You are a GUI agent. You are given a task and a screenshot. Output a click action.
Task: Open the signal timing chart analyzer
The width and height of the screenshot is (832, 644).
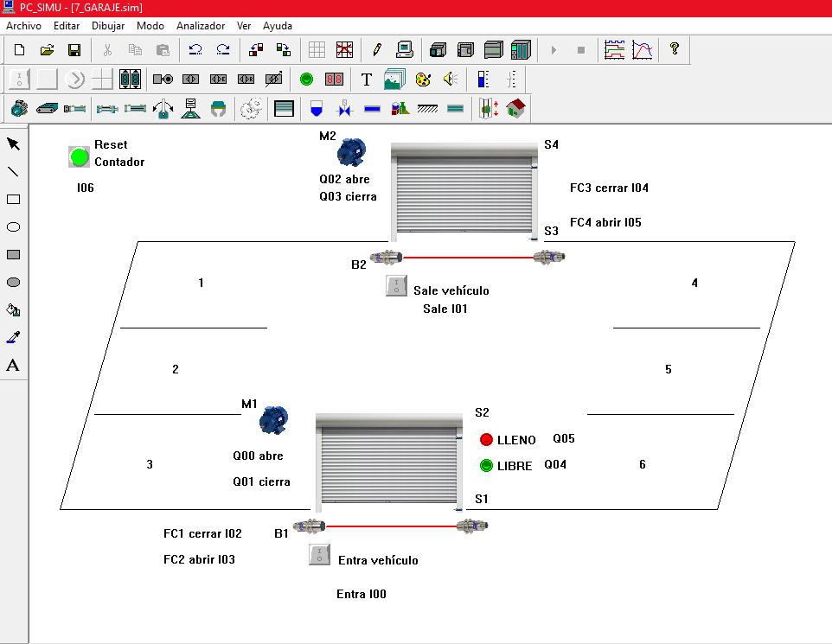click(x=614, y=50)
